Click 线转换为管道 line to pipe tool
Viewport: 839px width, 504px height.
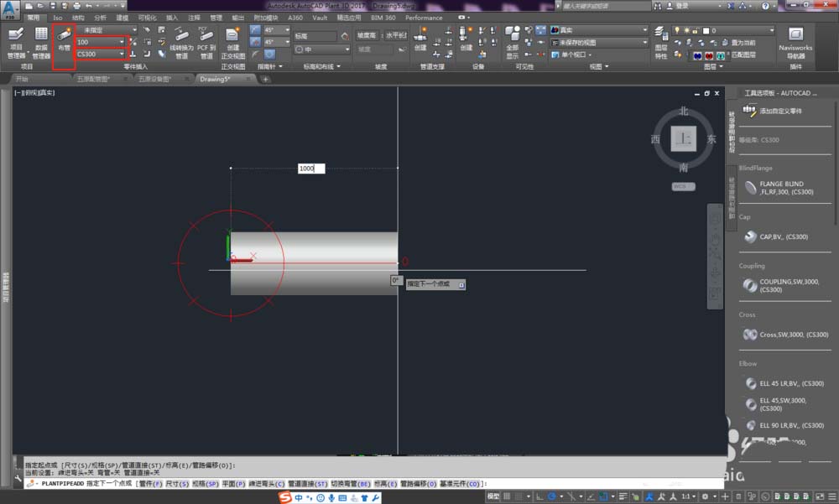(x=181, y=42)
